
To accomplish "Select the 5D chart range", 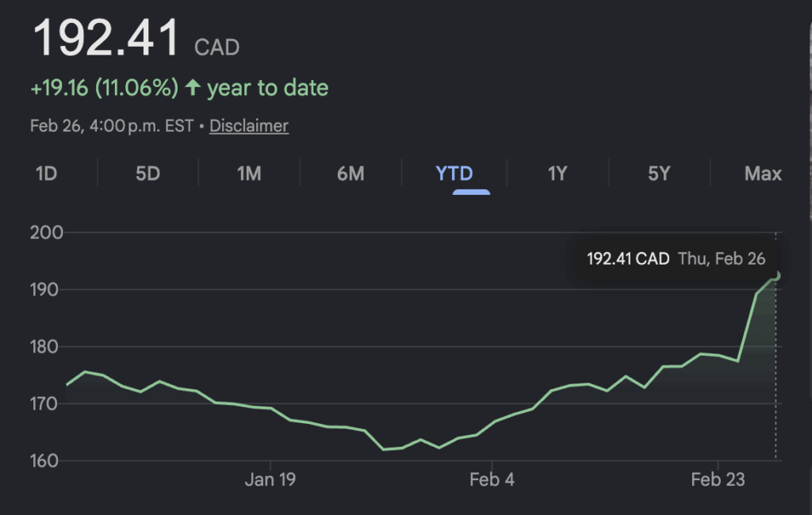I will [x=147, y=174].
